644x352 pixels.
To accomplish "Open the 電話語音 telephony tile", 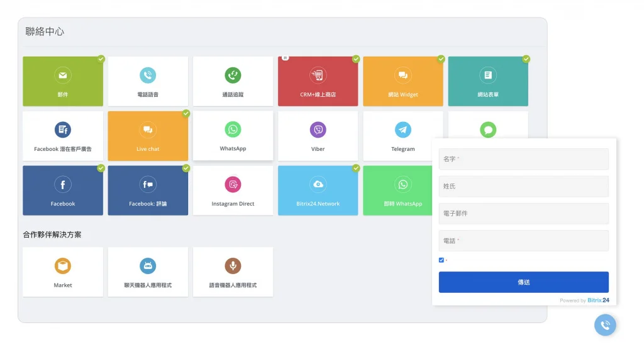I will 148,81.
